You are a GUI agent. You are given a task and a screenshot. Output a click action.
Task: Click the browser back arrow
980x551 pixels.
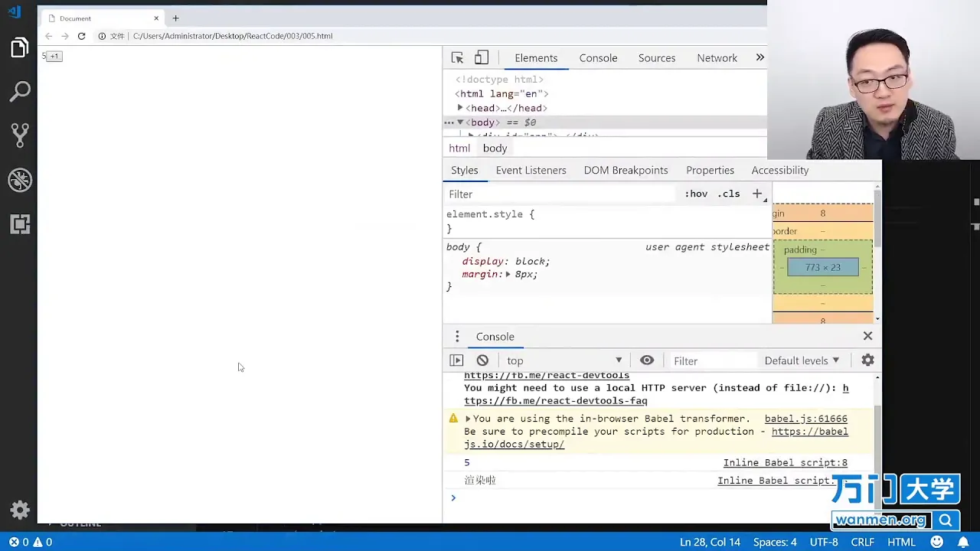(49, 36)
